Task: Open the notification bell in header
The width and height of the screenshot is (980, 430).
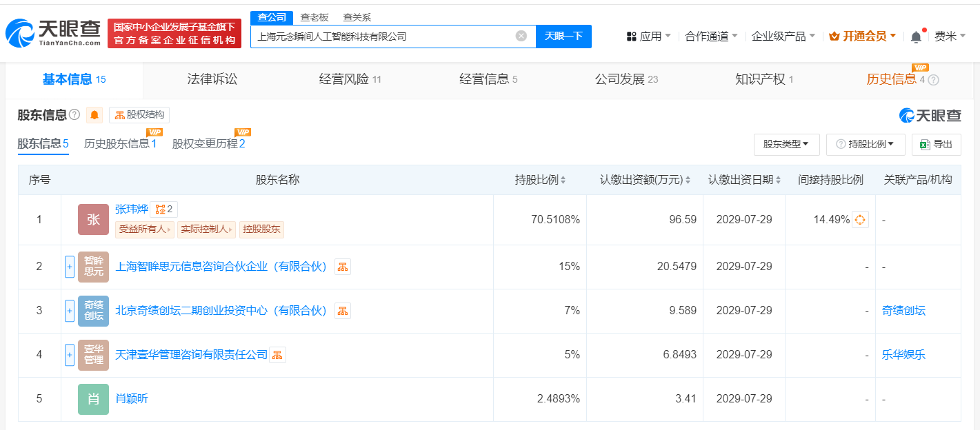Action: [916, 37]
